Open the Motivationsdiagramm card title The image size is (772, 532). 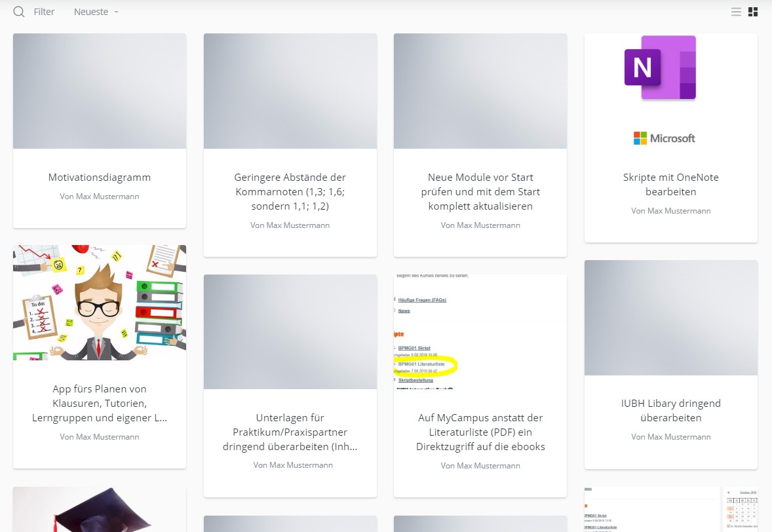(x=100, y=177)
